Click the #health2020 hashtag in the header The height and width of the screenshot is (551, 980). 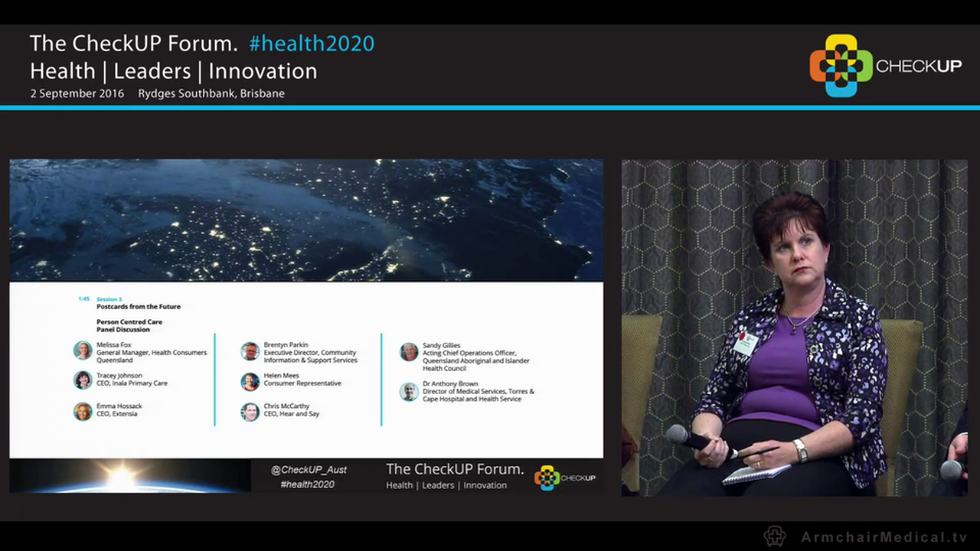[312, 44]
